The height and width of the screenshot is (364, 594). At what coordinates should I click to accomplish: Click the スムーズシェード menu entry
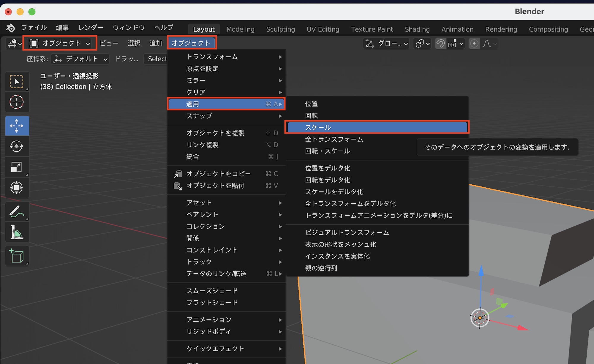(212, 291)
